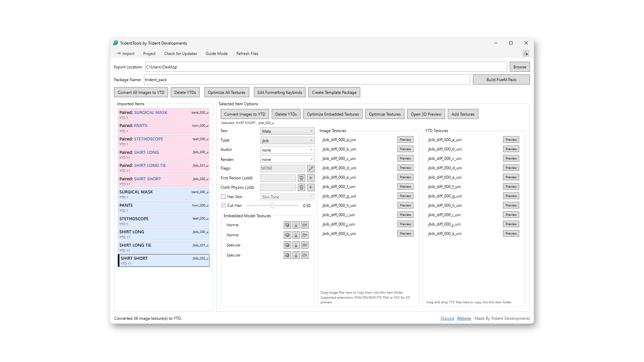Click the replace-texture icon on second Normal row

[305, 235]
